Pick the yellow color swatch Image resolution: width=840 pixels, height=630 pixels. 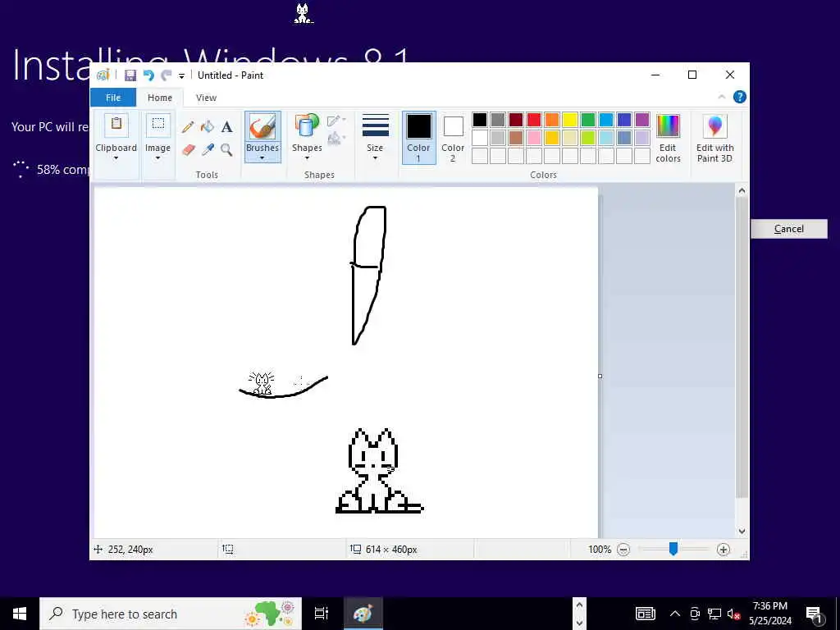570,120
